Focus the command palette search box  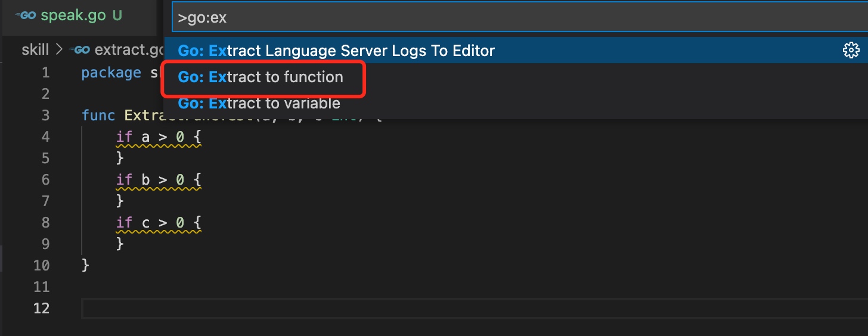520,18
